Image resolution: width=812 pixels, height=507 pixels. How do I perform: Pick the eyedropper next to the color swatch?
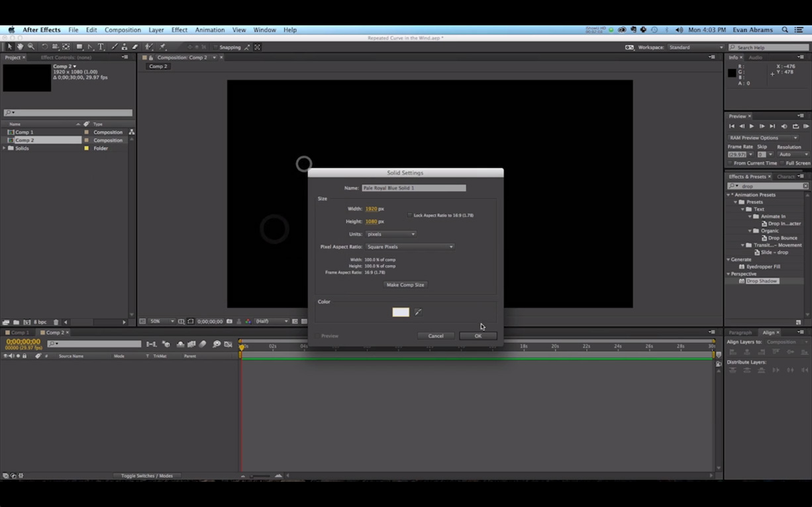(418, 312)
